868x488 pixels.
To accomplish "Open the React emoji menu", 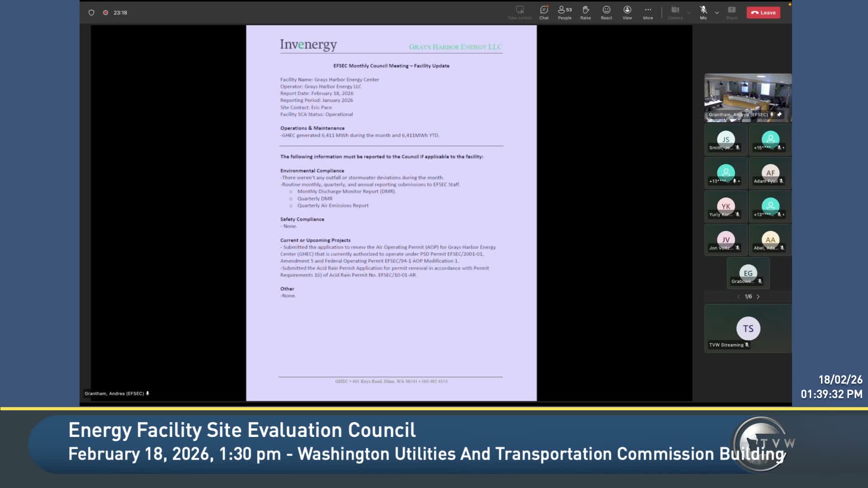I will pos(606,12).
